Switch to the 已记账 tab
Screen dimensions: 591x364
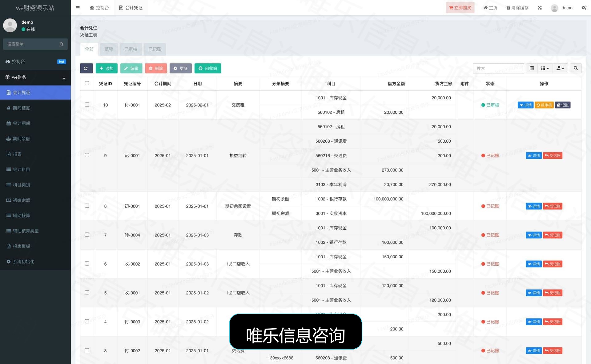(155, 49)
